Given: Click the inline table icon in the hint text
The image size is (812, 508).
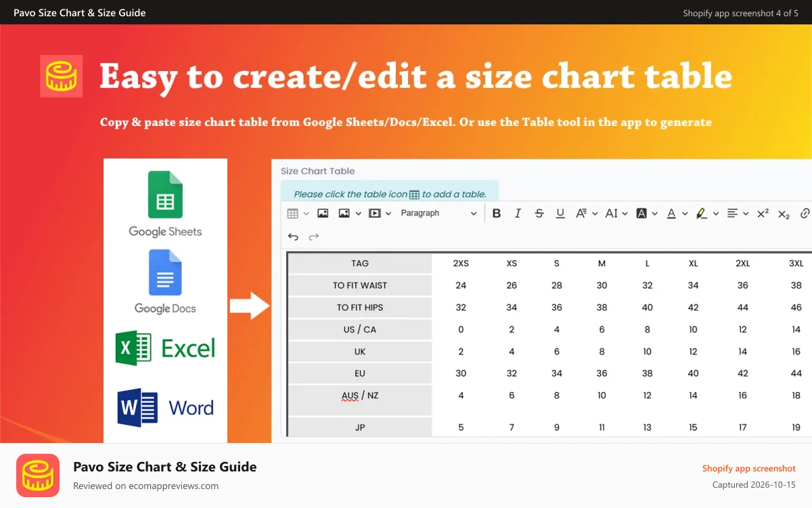Looking at the screenshot, I should (415, 194).
